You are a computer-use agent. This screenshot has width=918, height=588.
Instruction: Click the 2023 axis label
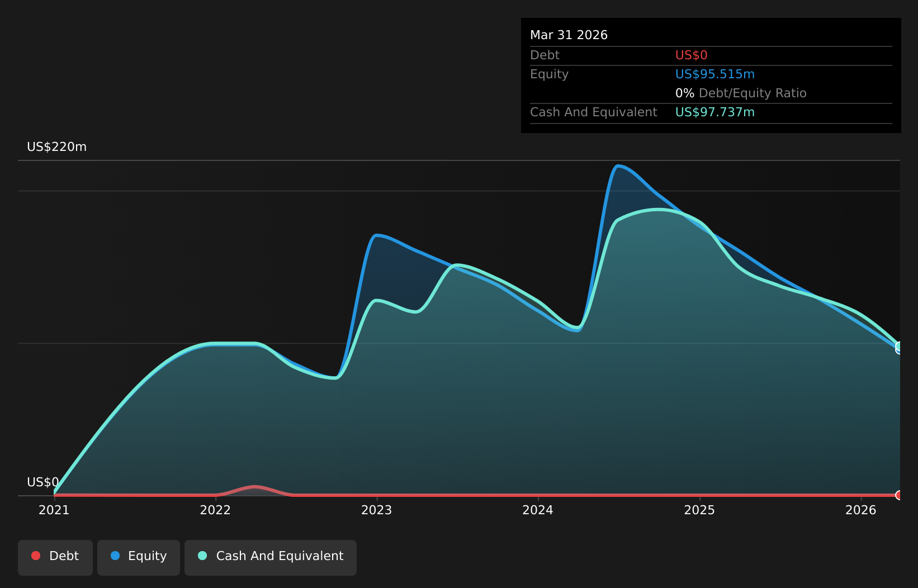pyautogui.click(x=376, y=510)
